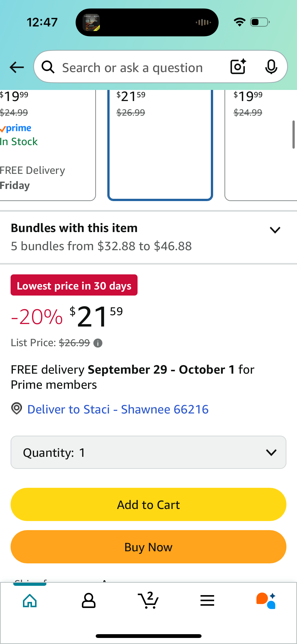This screenshot has width=297, height=644.
Task: Tap the list price info icon
Action: point(98,343)
